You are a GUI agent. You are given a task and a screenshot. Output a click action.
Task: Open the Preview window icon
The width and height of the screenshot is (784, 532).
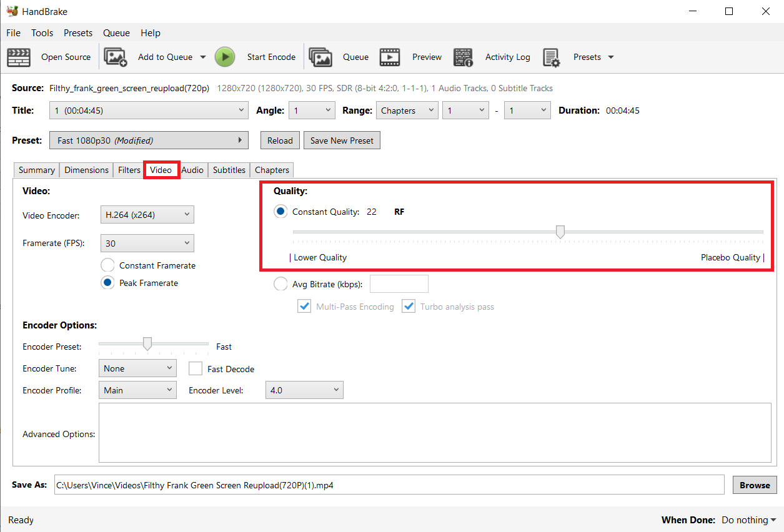390,57
